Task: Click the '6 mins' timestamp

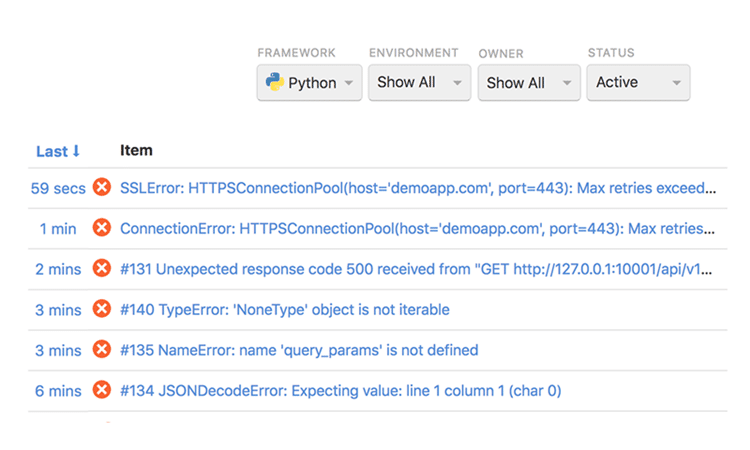Action: pyautogui.click(x=58, y=392)
